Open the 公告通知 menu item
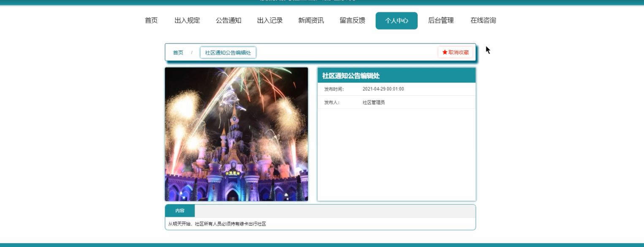The image size is (644, 247). pyautogui.click(x=228, y=20)
